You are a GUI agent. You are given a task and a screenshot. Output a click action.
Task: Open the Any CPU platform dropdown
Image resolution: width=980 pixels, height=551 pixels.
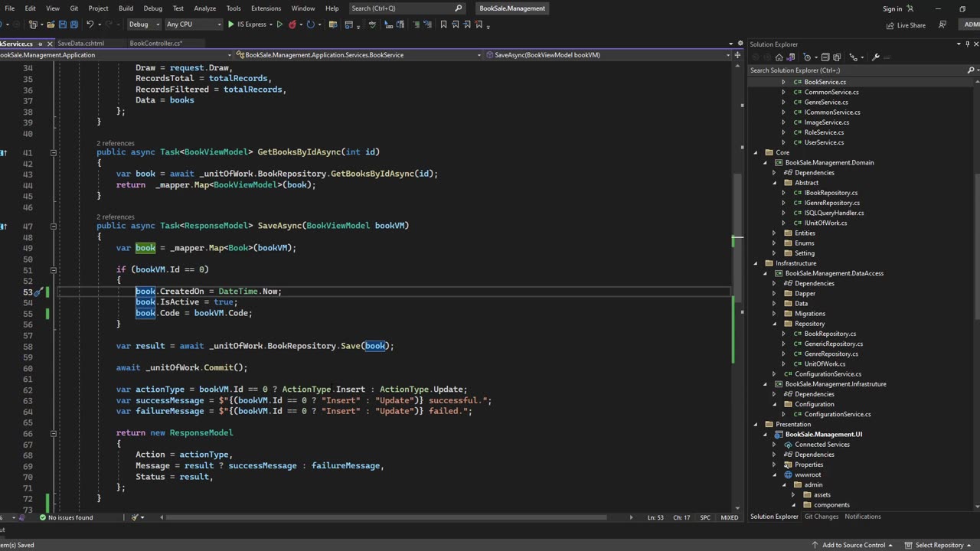(x=193, y=24)
